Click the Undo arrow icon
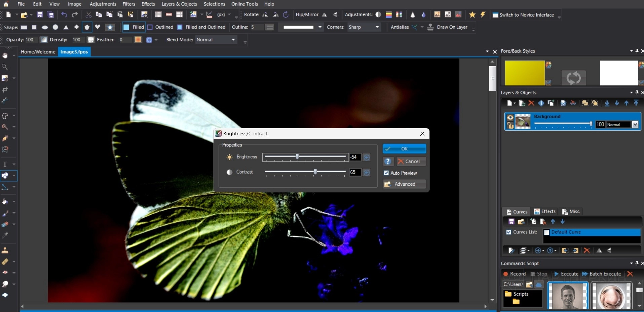644x312 pixels. click(x=64, y=14)
